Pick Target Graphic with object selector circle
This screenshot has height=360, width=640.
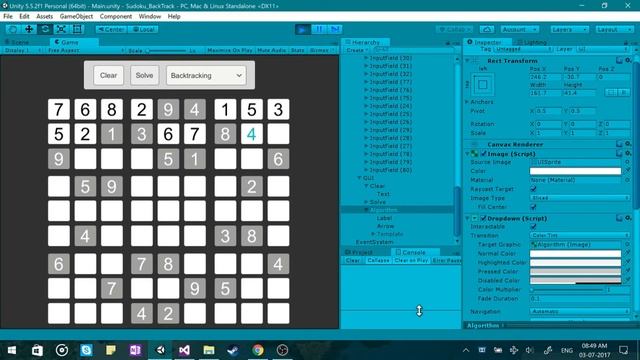627,244
